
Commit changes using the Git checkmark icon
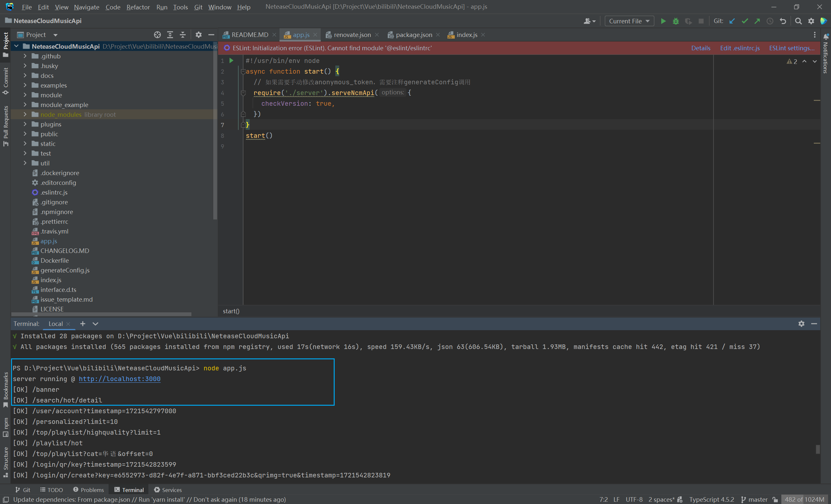[745, 21]
